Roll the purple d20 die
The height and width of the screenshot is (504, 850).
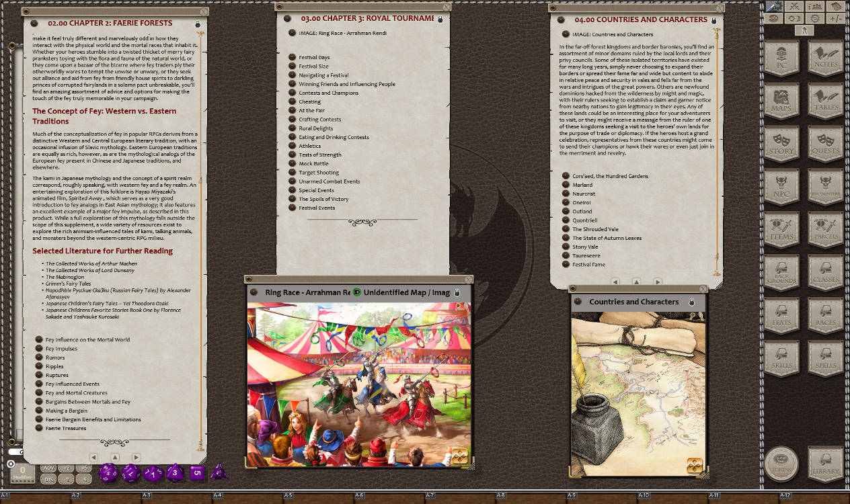108,473
